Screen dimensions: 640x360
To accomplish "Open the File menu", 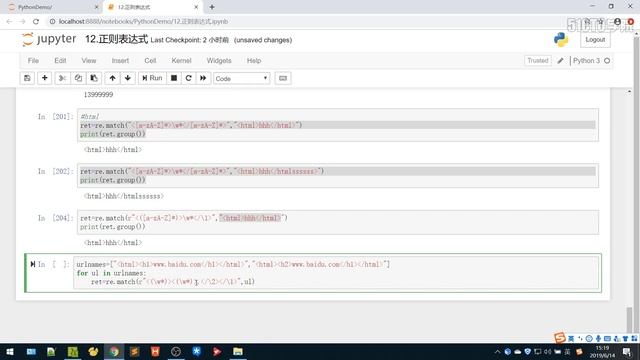I will (33, 60).
